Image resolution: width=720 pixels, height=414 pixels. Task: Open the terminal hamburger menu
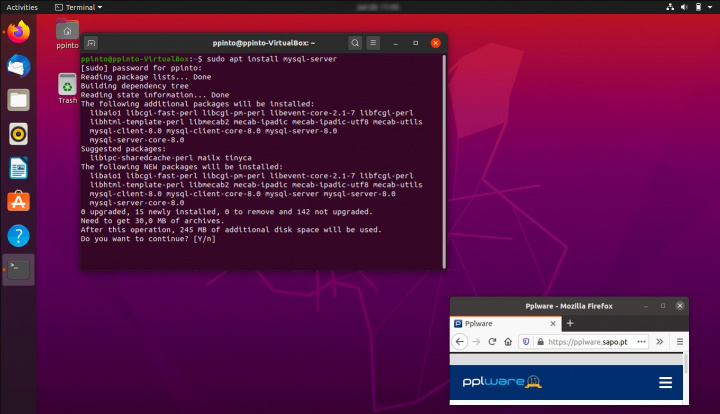tap(374, 43)
